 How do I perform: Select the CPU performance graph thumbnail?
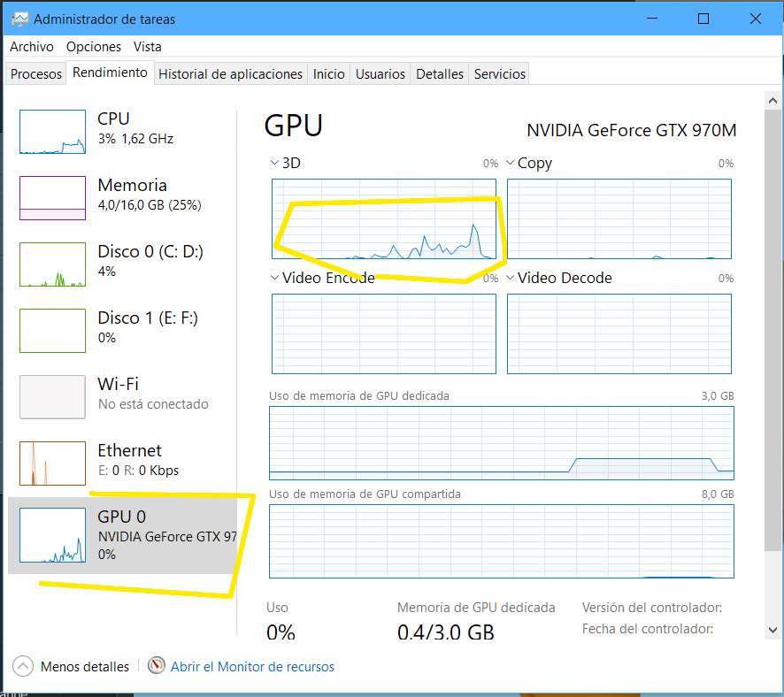[x=52, y=133]
